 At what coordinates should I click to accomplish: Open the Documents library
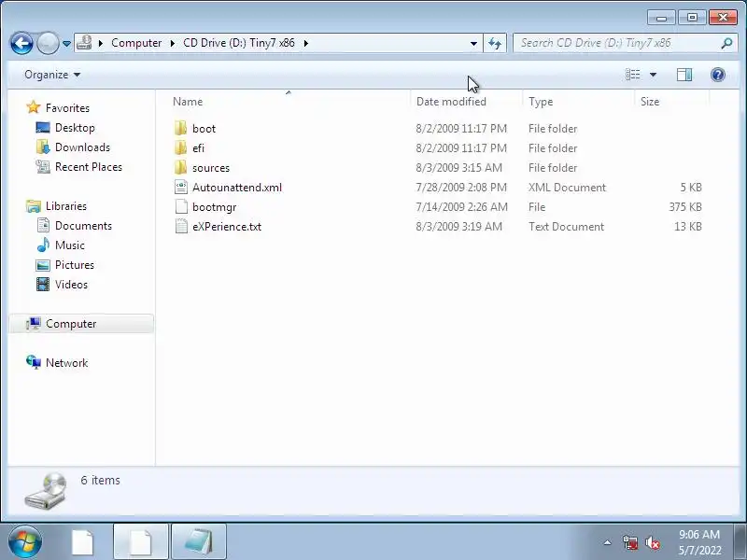coord(83,226)
